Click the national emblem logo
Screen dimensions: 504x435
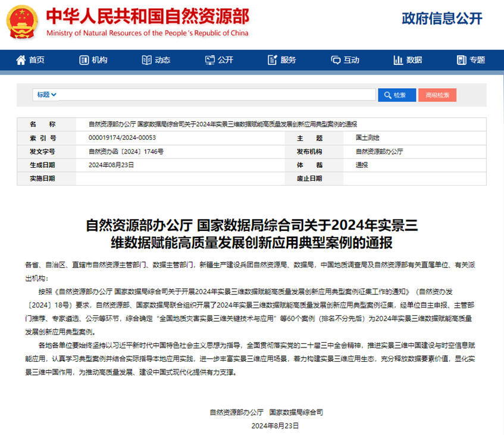tap(22, 23)
